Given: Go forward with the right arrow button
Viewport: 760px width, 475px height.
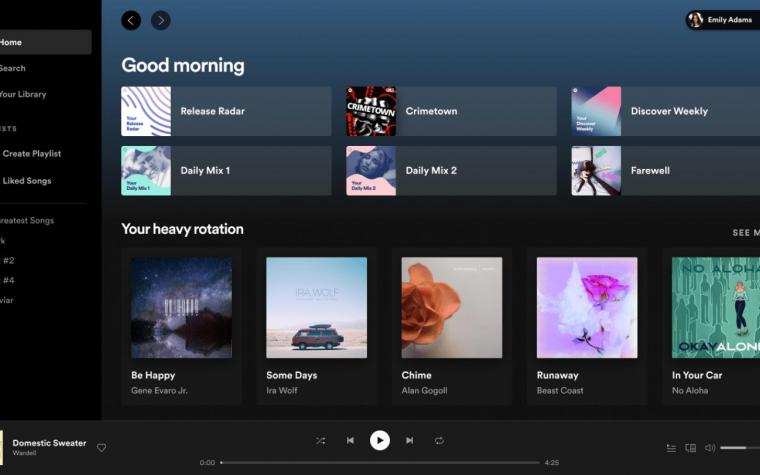Looking at the screenshot, I should (x=161, y=20).
